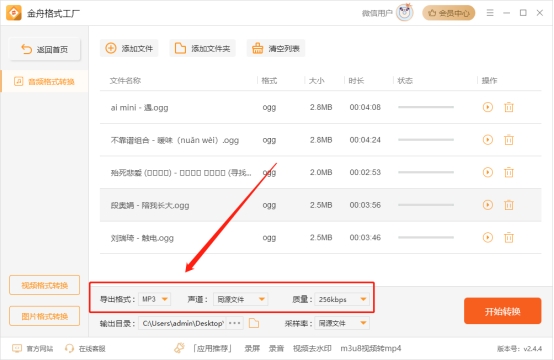
Task: Click the 微信用户 username label
Action: click(x=377, y=13)
